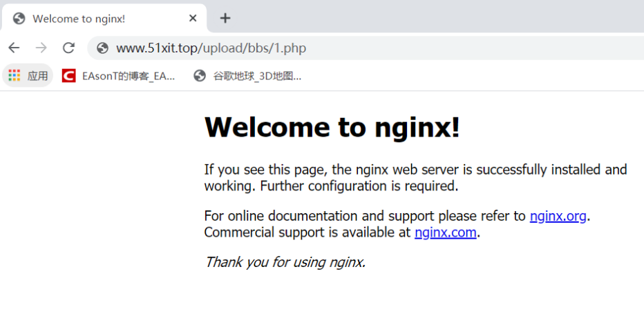Viewport: 644px width, 316px height.
Task: Close the Welcome to nginx! tab
Action: point(193,19)
